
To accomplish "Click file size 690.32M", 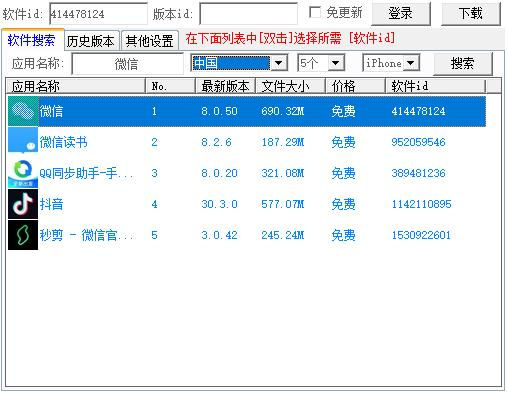I will click(x=283, y=111).
